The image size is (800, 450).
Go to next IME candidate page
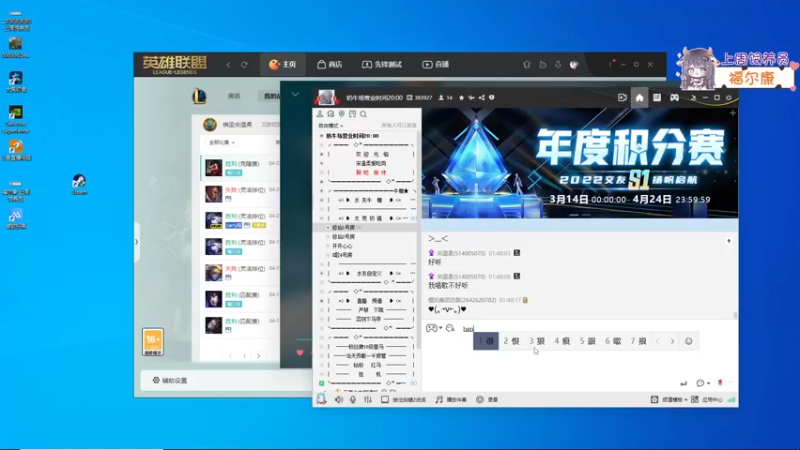point(672,341)
